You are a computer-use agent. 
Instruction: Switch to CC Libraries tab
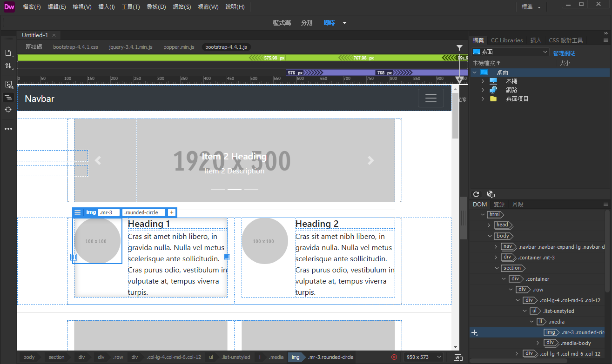(507, 40)
